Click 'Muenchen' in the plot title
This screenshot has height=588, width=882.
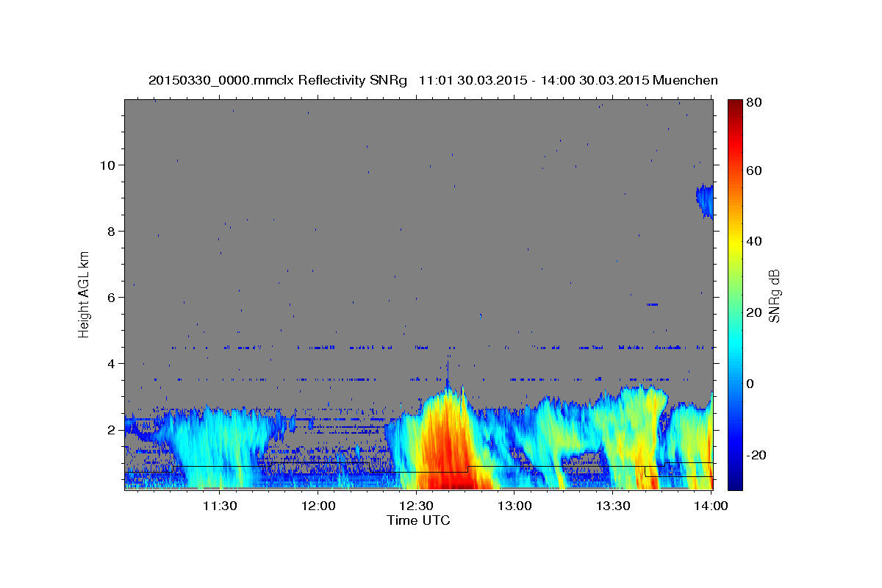pyautogui.click(x=685, y=80)
